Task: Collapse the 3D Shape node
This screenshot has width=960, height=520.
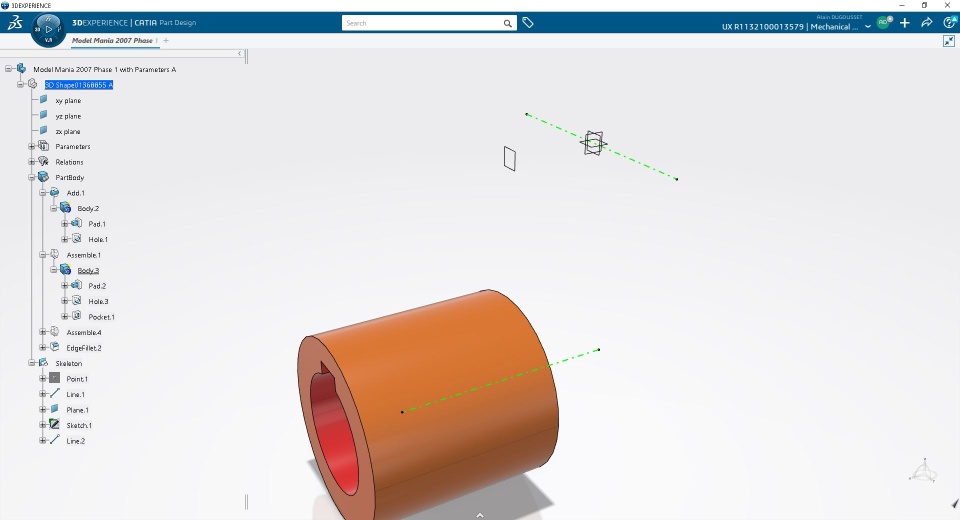Action: 20,85
